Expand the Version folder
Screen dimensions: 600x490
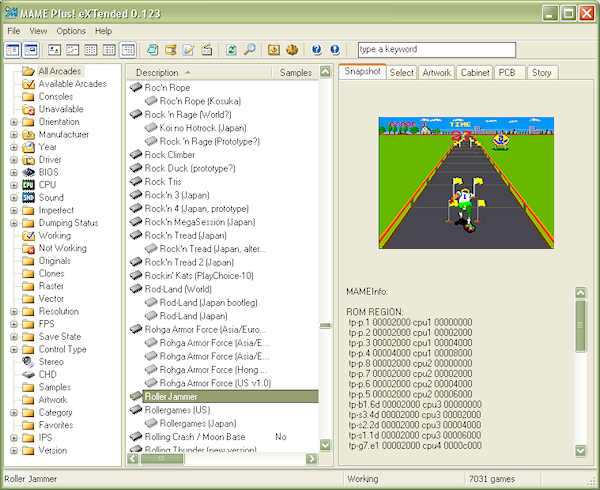tap(14, 451)
